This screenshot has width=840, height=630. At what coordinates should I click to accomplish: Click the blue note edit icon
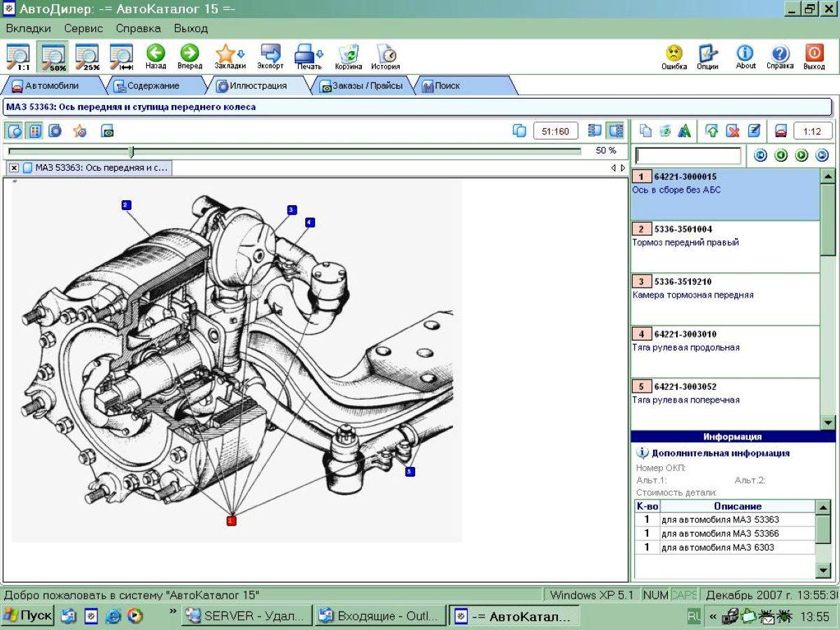[x=754, y=131]
